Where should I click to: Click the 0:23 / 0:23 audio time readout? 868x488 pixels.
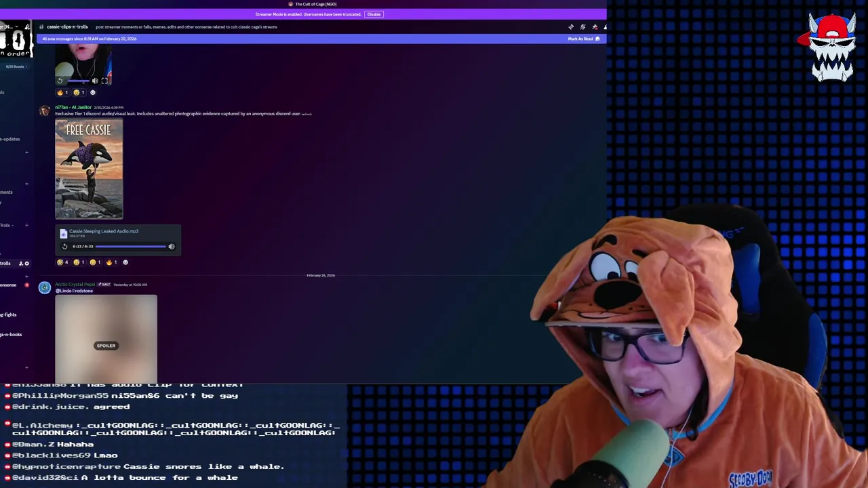tap(81, 247)
